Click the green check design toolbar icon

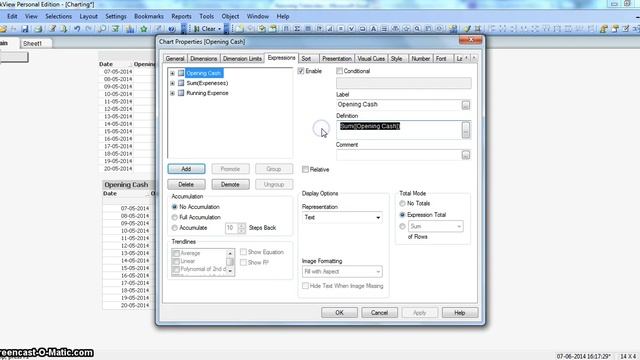(467, 29)
